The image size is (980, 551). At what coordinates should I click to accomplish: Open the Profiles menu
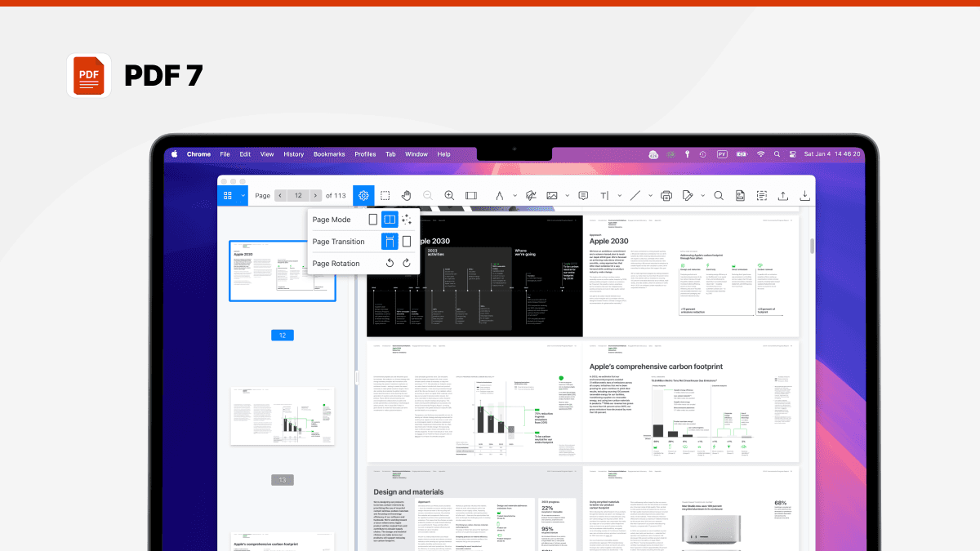pos(365,153)
